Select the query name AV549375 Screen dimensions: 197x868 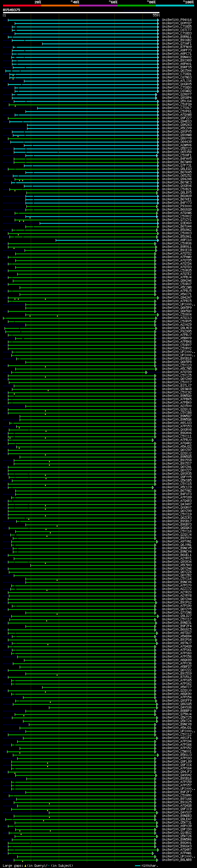(11, 10)
